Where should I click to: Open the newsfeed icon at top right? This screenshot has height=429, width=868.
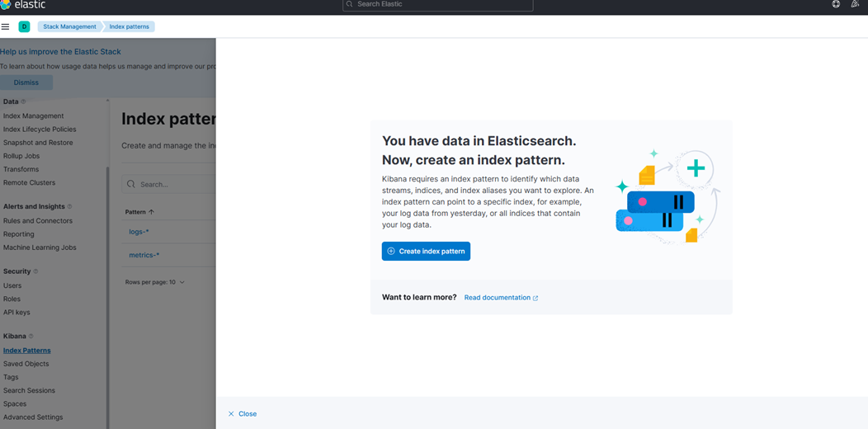(856, 4)
